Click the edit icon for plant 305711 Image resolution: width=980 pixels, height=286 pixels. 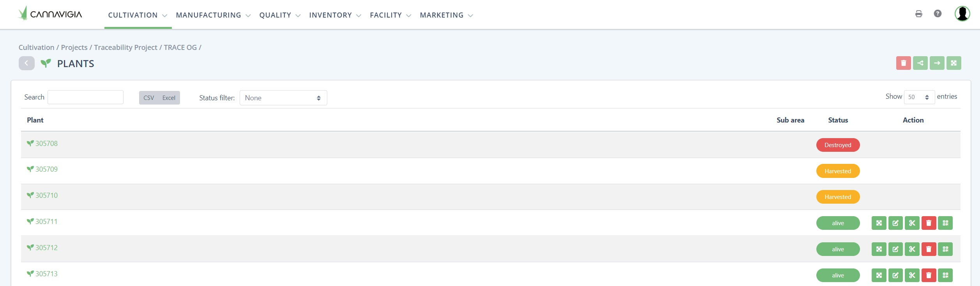[x=895, y=223]
